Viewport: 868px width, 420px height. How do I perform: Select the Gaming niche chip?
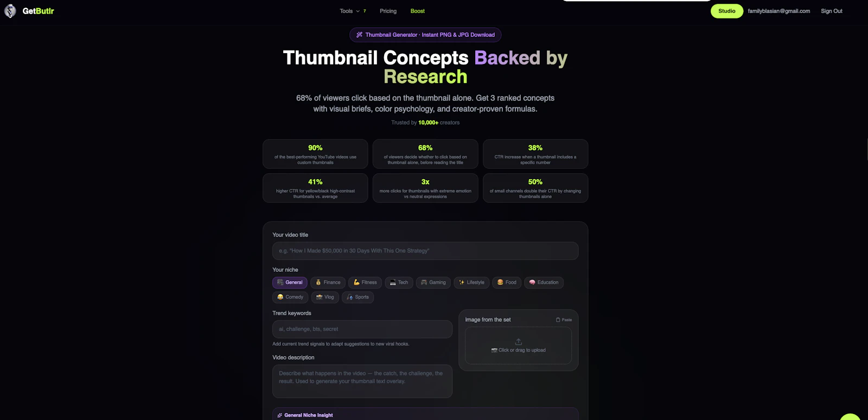tap(433, 282)
